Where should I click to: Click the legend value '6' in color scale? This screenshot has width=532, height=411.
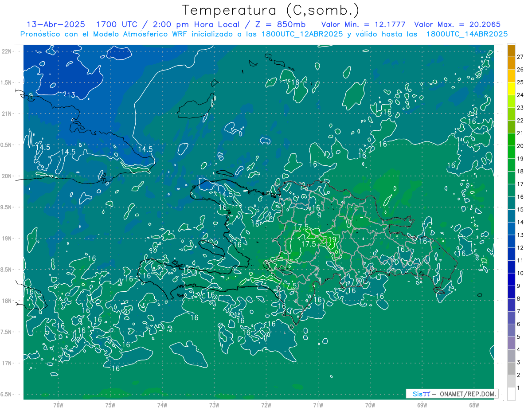pos(519,324)
